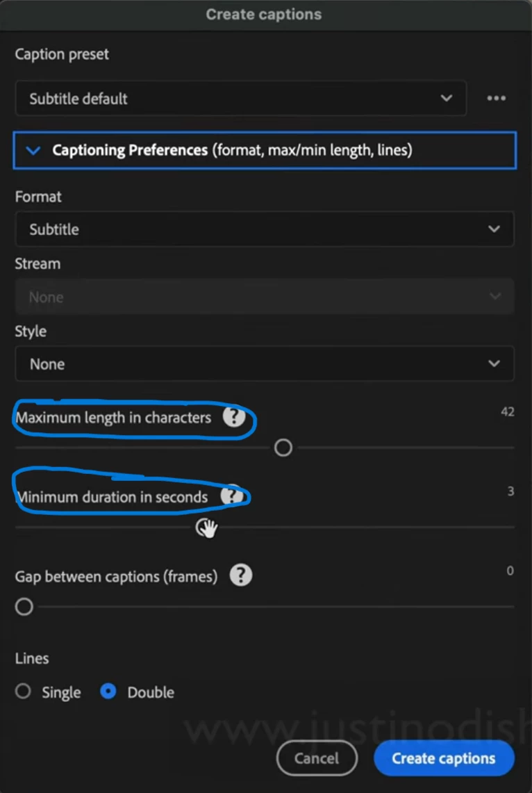Click the Minimum duration slider handle
Screen dimensions: 532x793
[x=204, y=528]
